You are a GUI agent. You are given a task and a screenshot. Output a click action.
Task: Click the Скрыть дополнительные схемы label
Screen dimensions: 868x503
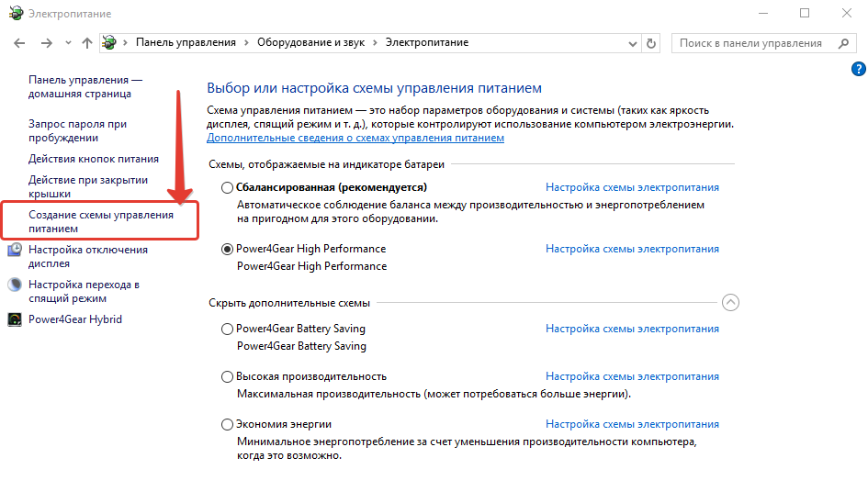[x=289, y=303]
